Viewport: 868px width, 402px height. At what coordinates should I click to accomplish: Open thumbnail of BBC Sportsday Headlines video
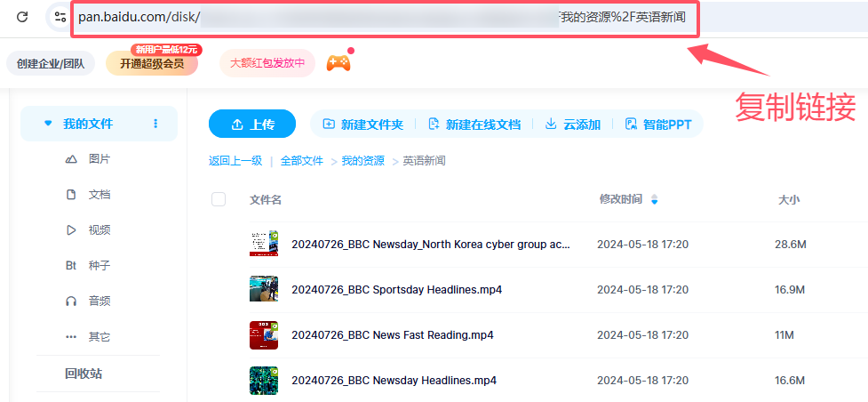point(264,289)
